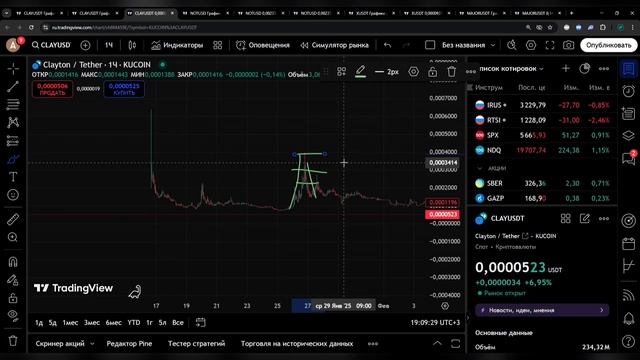Open the Редактор Pine tab
Screen dimensions: 640x360
point(129,344)
